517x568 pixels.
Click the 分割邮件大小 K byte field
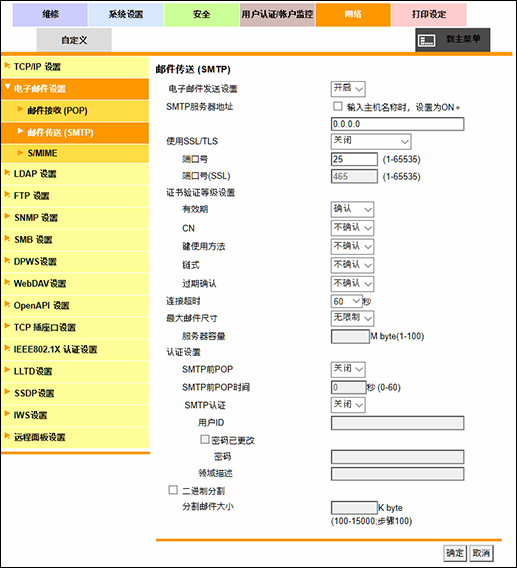pos(354,508)
